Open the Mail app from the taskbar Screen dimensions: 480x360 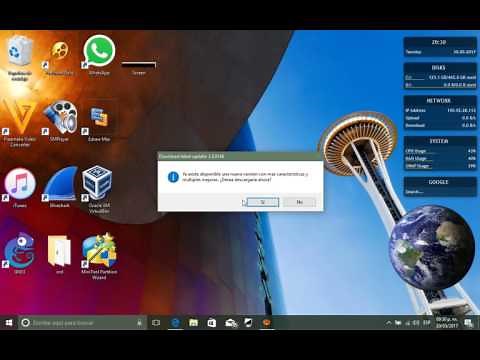(x=231, y=323)
